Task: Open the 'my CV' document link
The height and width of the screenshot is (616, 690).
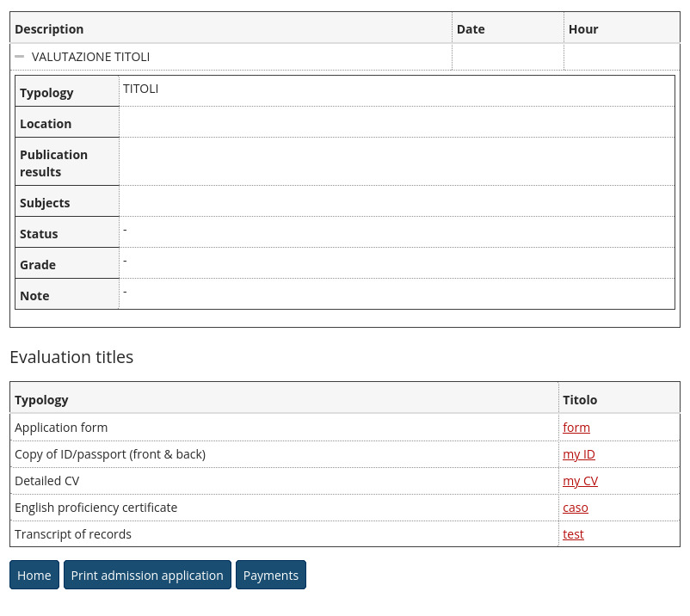Action: pos(580,481)
